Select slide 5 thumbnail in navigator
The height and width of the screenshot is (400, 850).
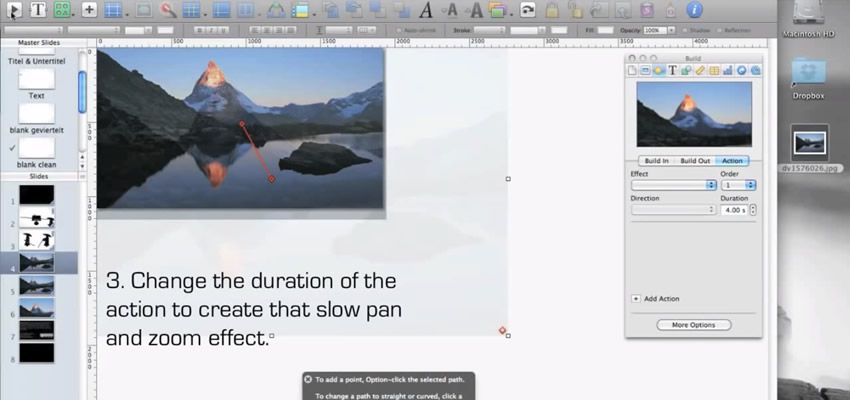coord(37,286)
